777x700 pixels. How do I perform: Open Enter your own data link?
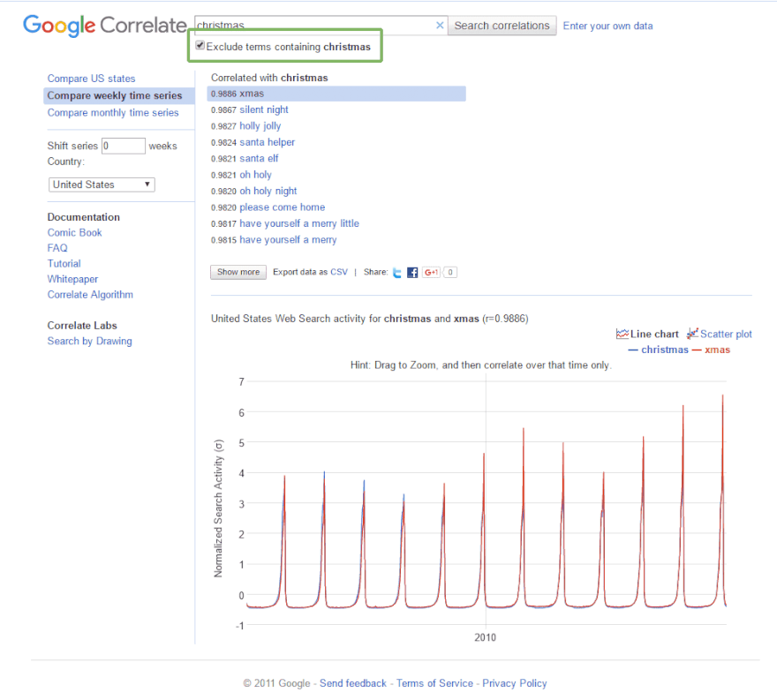tap(607, 26)
